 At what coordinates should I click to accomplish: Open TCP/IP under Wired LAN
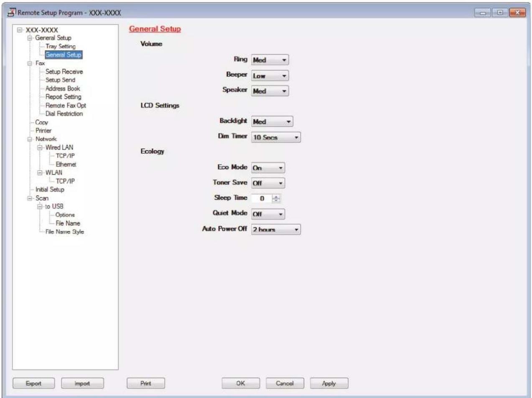(65, 156)
